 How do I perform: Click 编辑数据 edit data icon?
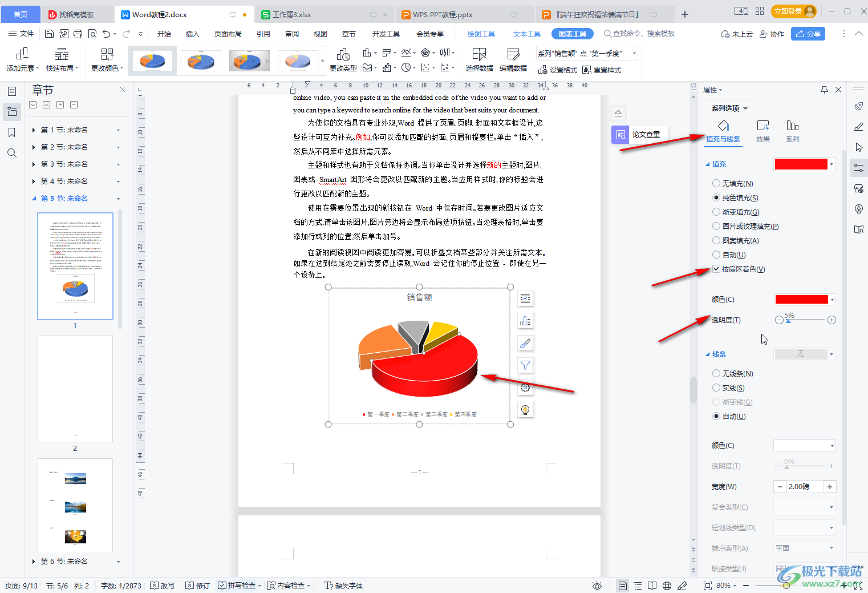pos(513,60)
